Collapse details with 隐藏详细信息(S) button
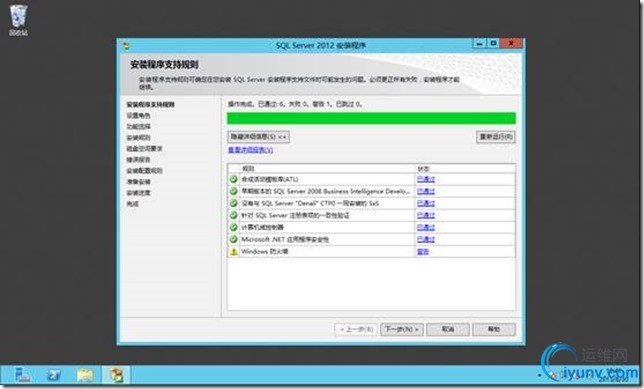The image size is (644, 389). tap(258, 137)
